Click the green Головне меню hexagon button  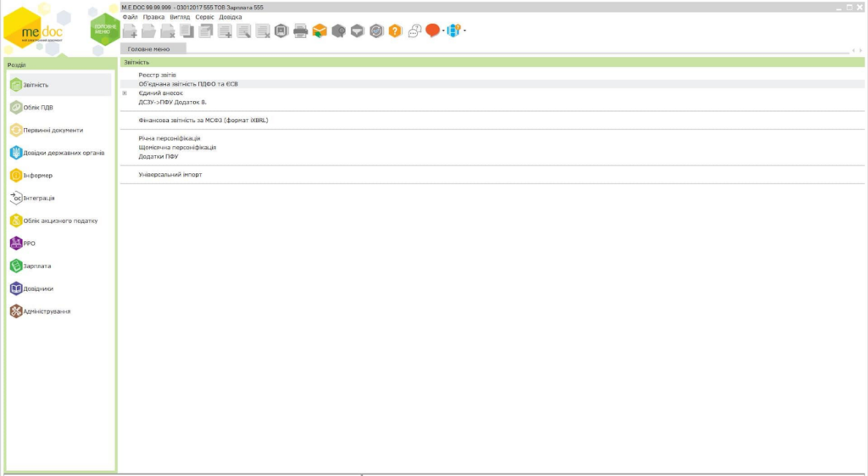103,29
